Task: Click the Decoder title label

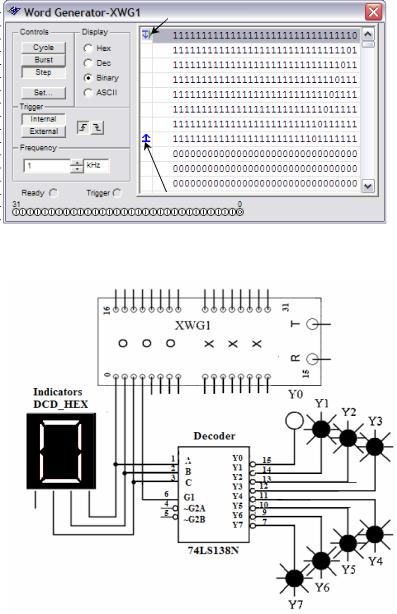Action: click(x=214, y=436)
